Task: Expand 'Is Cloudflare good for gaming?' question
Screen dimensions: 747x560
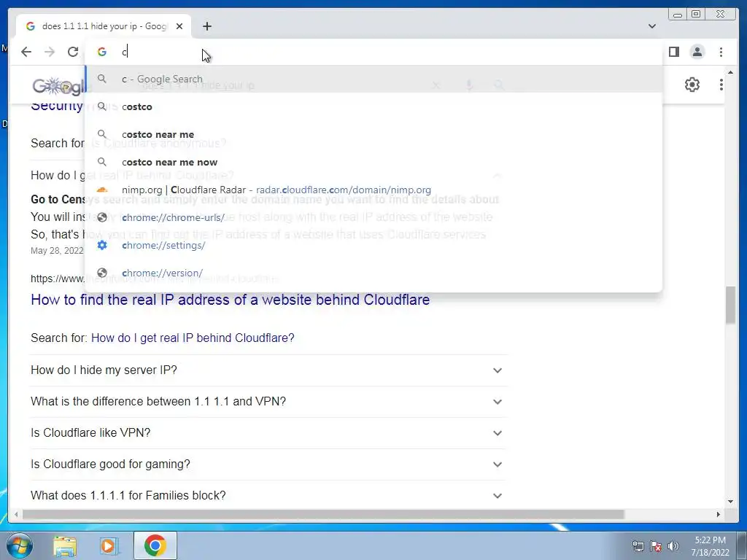Action: tap(268, 464)
